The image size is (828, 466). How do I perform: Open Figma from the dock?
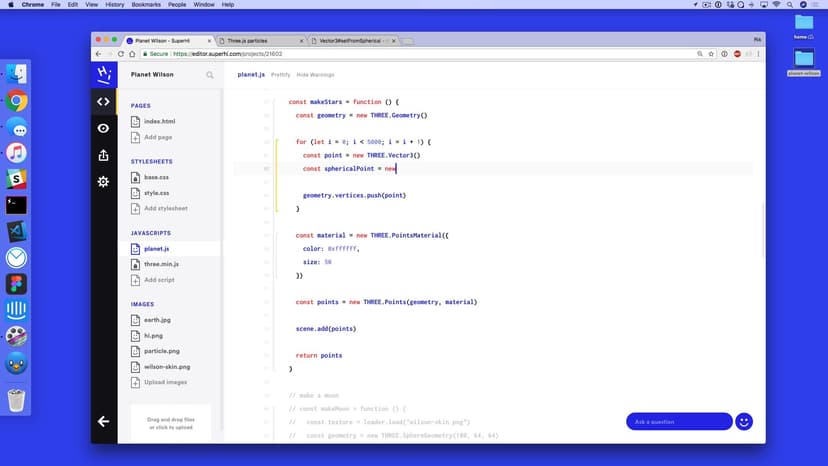tap(16, 284)
